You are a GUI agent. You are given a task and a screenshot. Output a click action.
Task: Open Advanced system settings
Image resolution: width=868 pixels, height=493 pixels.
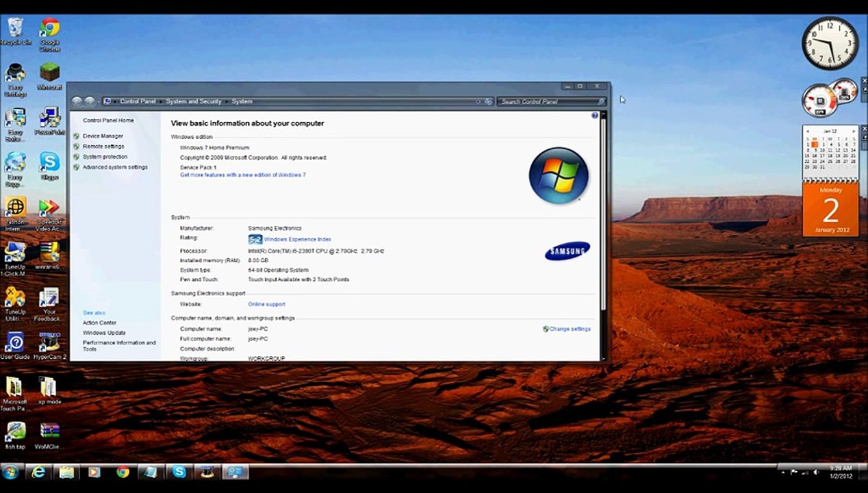(115, 167)
